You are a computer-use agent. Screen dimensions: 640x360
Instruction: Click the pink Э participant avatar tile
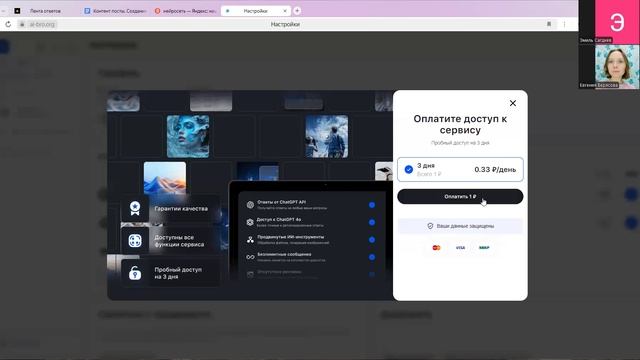pos(617,22)
